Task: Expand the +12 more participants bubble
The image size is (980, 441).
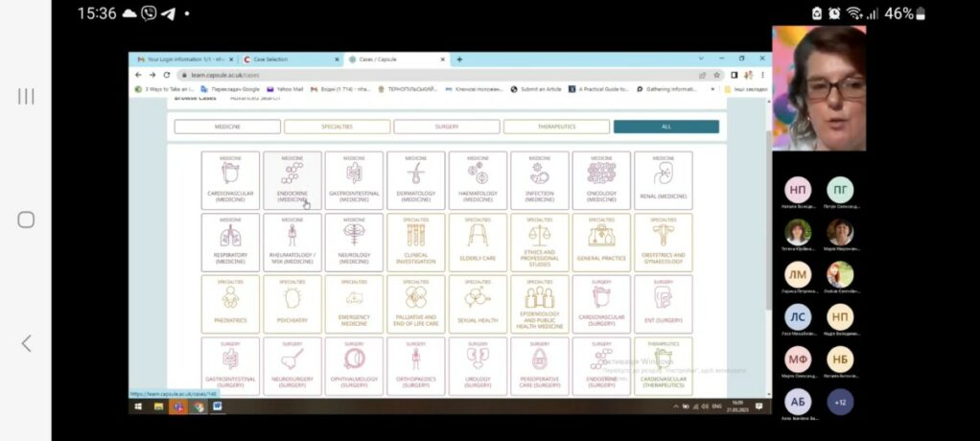Action: pos(840,401)
